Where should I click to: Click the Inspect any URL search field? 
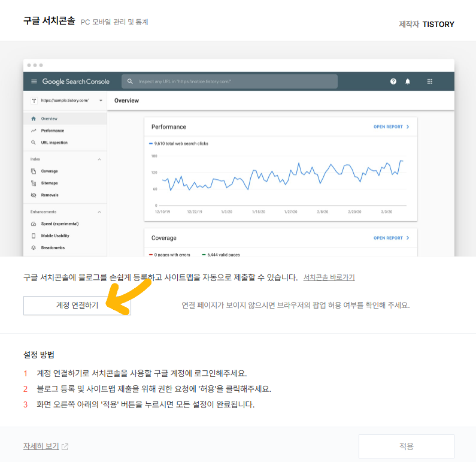tap(229, 81)
